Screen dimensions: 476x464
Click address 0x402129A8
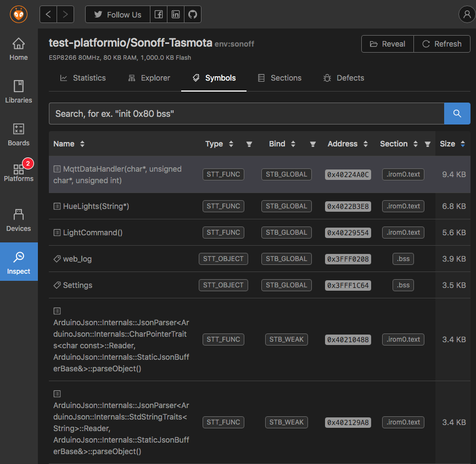348,422
